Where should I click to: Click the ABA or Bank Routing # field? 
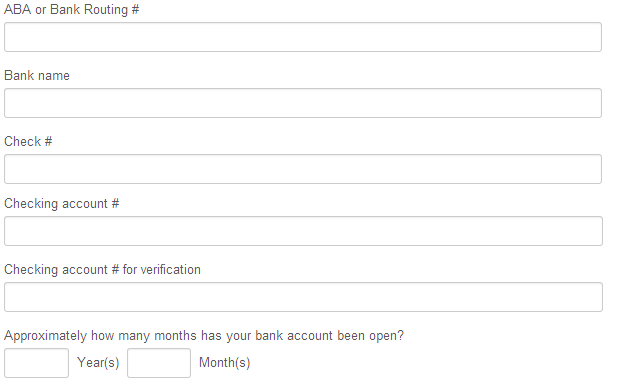(303, 37)
